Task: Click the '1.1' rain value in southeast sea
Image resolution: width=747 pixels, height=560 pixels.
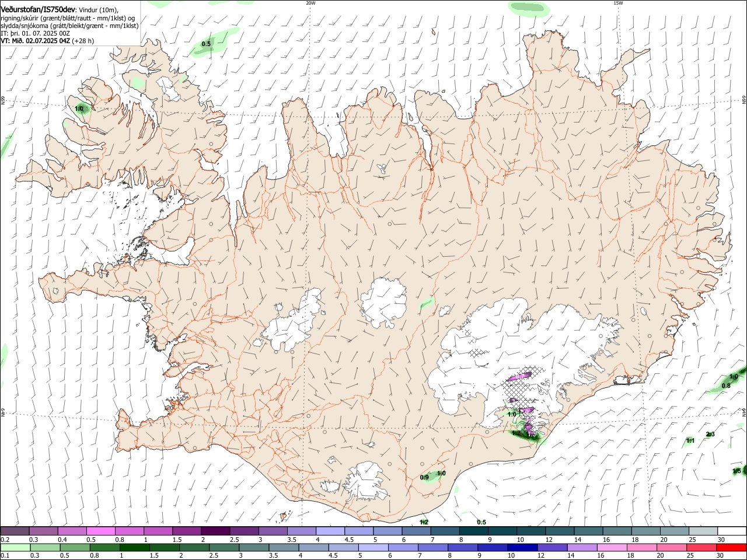Action: [690, 441]
